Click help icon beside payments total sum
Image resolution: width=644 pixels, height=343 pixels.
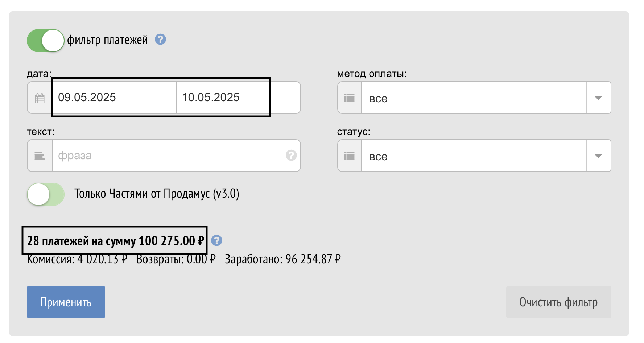coord(216,240)
